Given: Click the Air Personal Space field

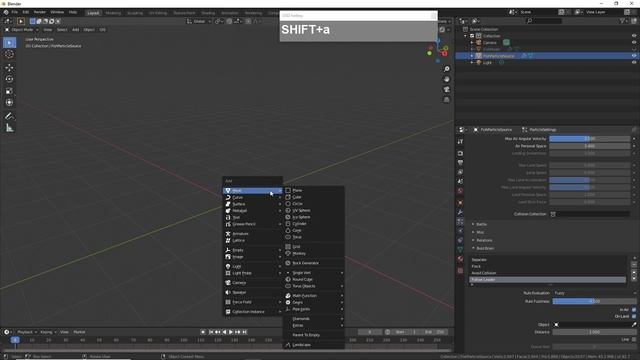Looking at the screenshot, I should tap(589, 146).
